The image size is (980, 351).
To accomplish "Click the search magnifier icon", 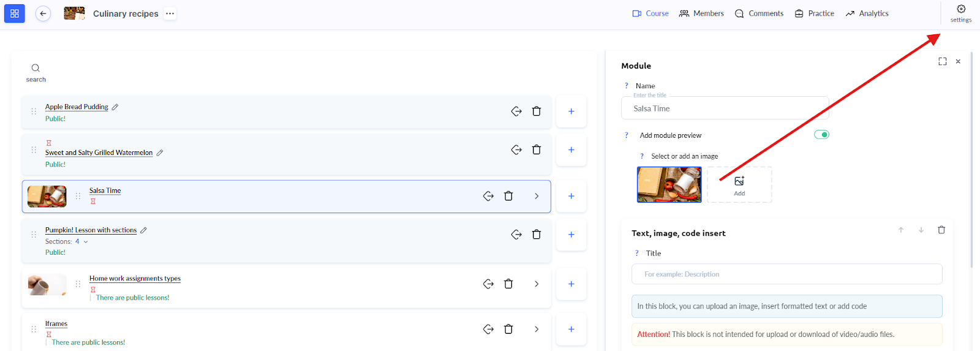I will 36,68.
